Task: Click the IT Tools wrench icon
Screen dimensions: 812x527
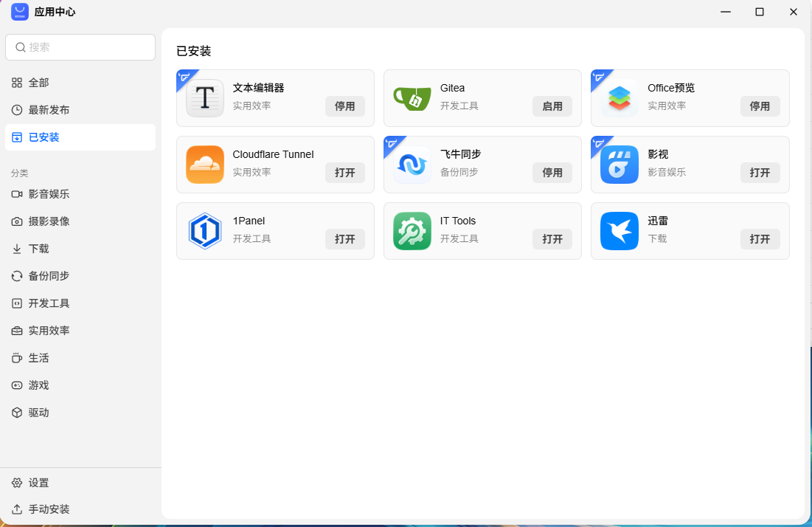Action: (x=412, y=230)
